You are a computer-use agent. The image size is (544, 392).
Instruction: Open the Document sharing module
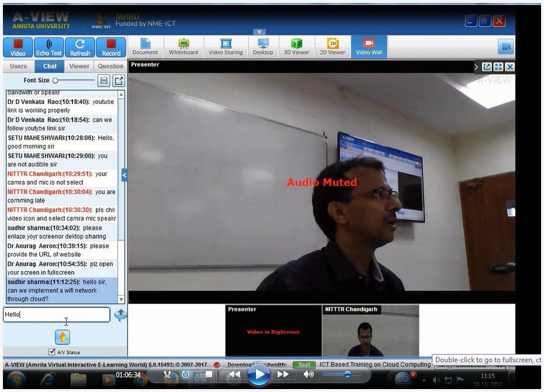(145, 47)
